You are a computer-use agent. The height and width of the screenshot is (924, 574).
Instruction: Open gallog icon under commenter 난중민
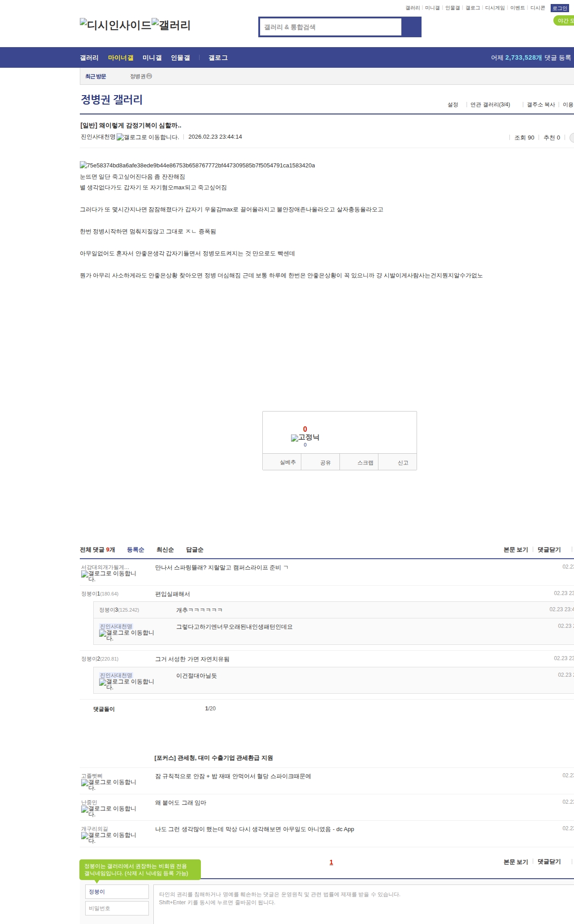coord(109,811)
